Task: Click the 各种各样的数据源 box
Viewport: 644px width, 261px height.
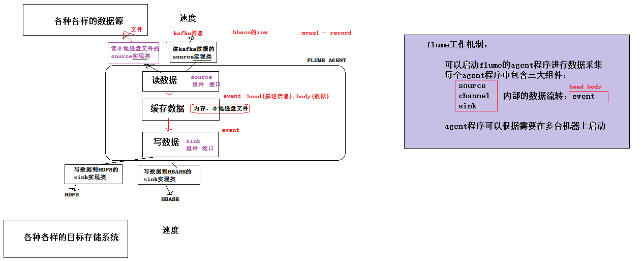Action: coord(85,20)
